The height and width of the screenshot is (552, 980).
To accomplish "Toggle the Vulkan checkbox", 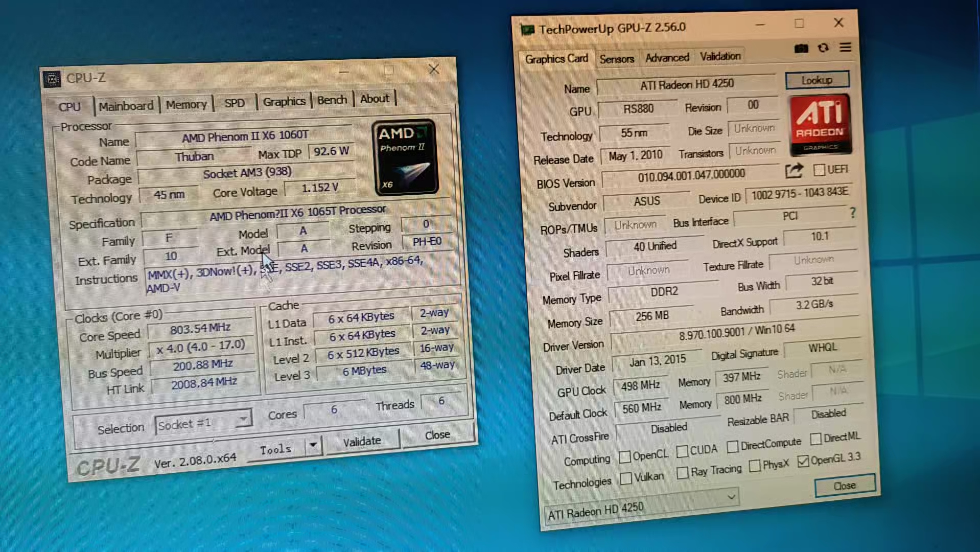I will pos(626,478).
